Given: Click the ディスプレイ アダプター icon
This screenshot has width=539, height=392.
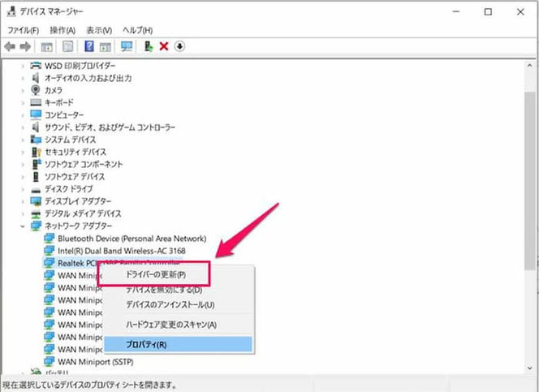Looking at the screenshot, I should tap(36, 201).
